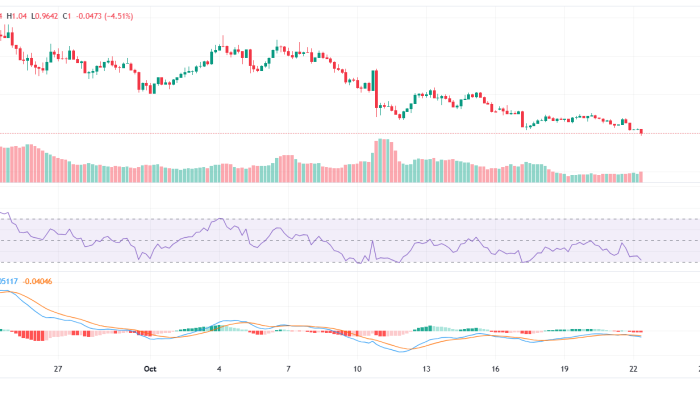Image resolution: width=700 pixels, height=400 pixels.
Task: Select the 27 date label on time axis
Action: click(x=58, y=369)
